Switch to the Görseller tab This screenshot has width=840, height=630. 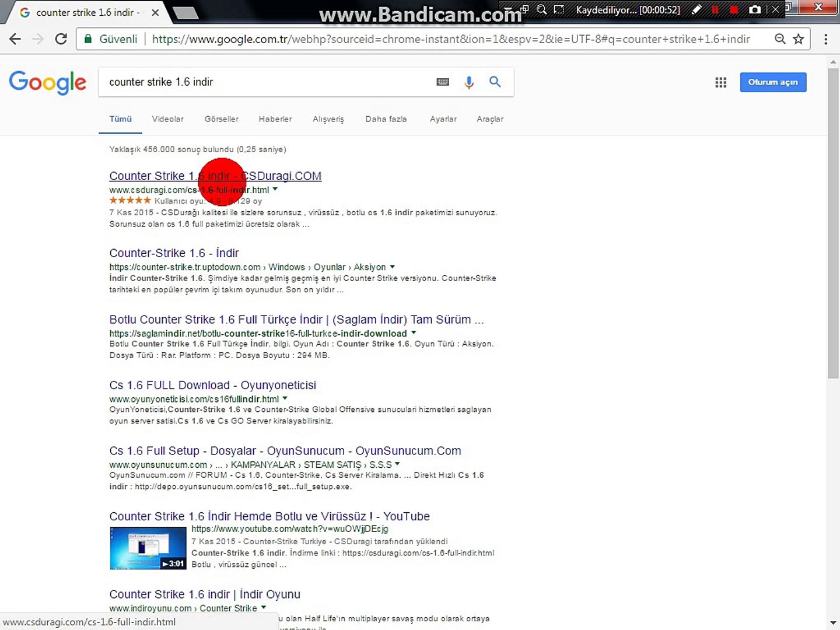point(222,119)
